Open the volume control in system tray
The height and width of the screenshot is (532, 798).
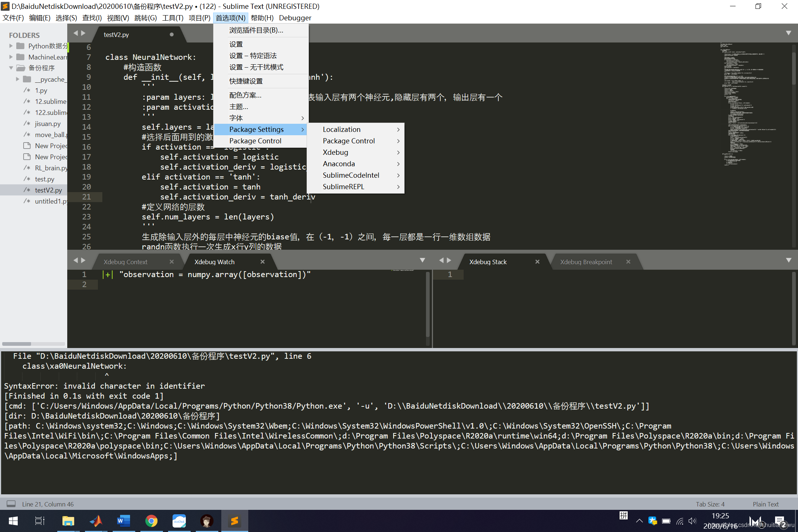[x=692, y=521]
